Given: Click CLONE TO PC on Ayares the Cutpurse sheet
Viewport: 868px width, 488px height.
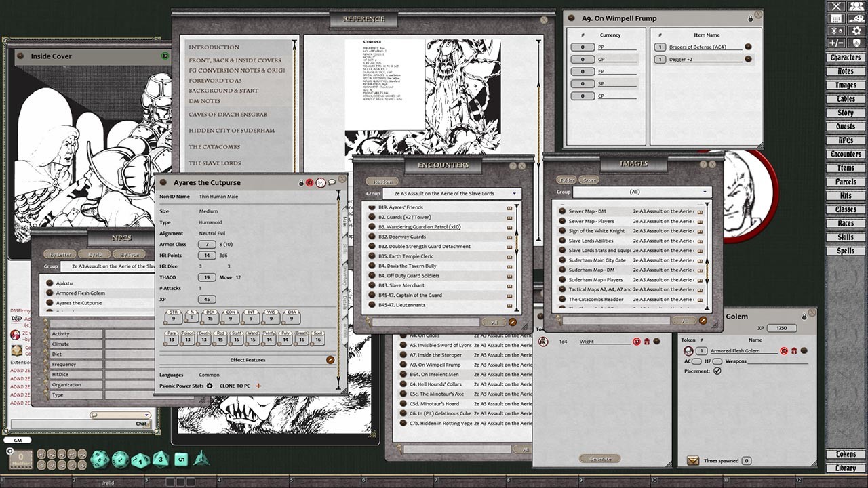Looking at the screenshot, I should tap(235, 386).
